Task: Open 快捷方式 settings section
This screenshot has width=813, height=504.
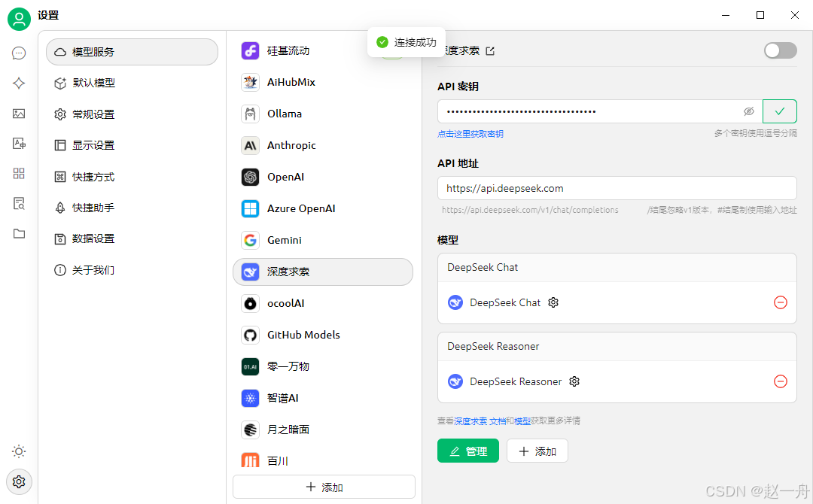Action: click(132, 177)
